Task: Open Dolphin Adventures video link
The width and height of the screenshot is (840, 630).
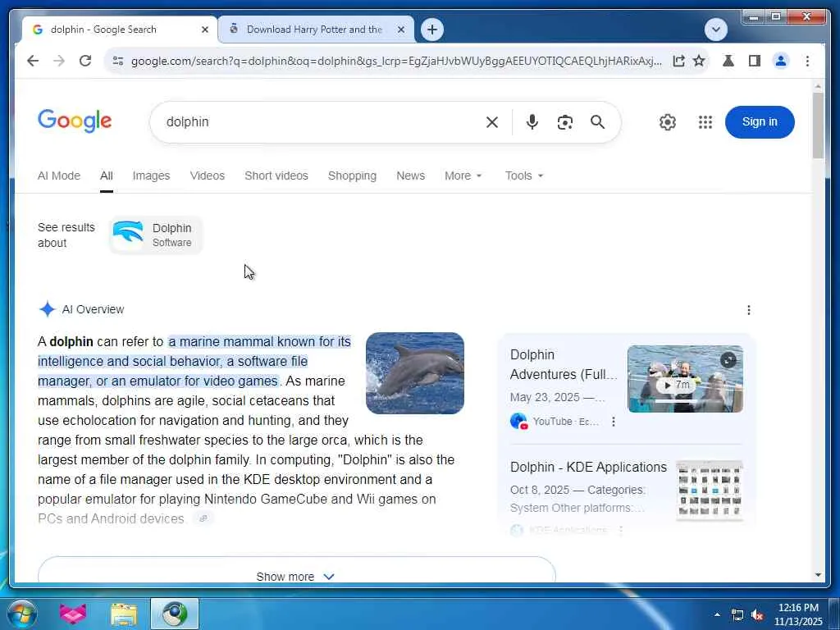Action: click(563, 364)
